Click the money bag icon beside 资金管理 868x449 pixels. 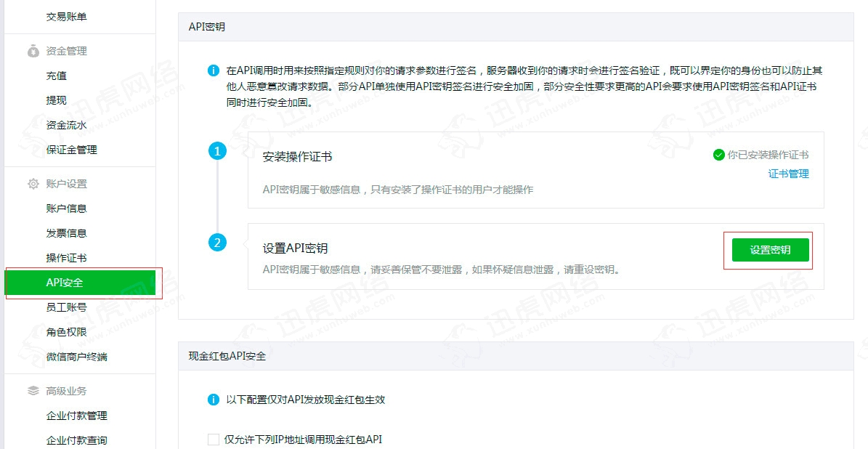33,51
